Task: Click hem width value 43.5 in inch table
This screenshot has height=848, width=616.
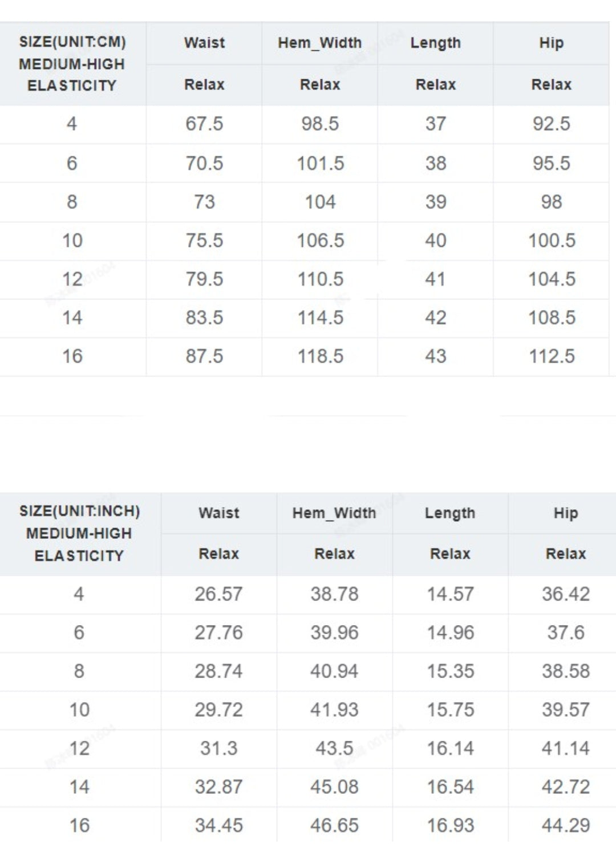Action: 334,748
